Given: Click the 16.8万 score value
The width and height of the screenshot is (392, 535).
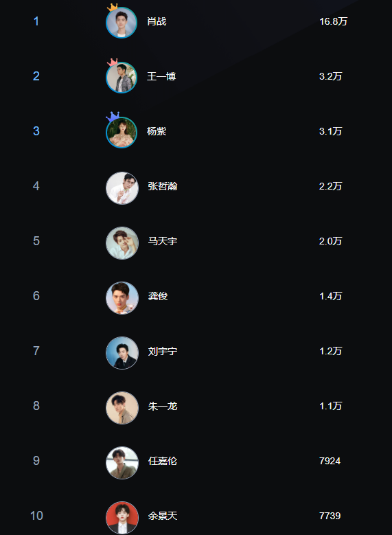Looking at the screenshot, I should 334,21.
